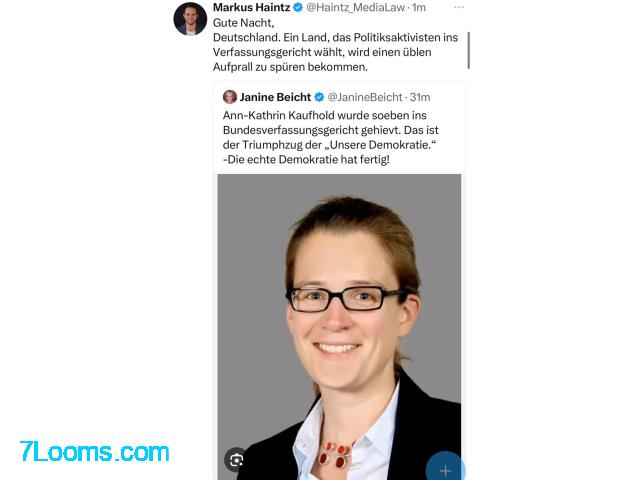
Task: Open the portrait photo in the quoted post
Action: point(339,327)
